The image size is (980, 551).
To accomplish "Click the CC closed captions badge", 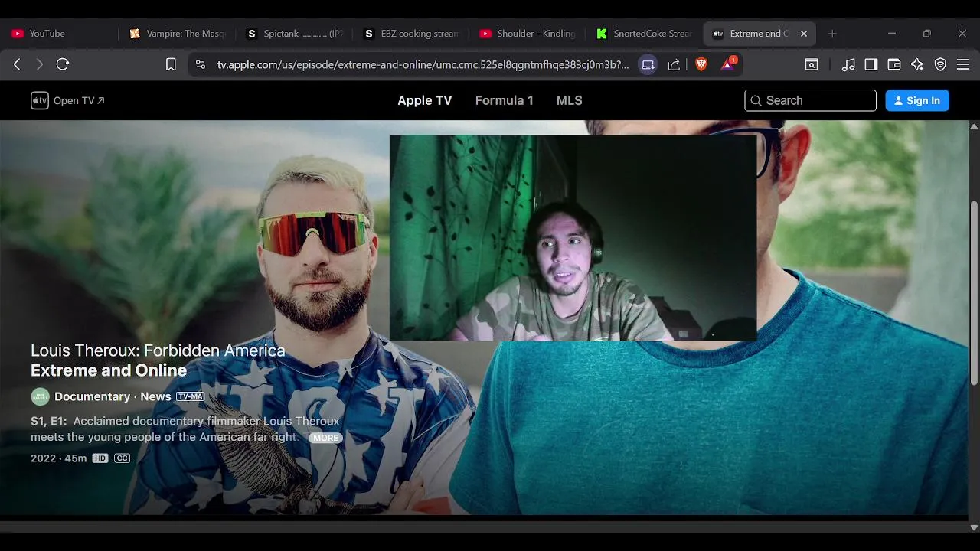I will point(122,458).
